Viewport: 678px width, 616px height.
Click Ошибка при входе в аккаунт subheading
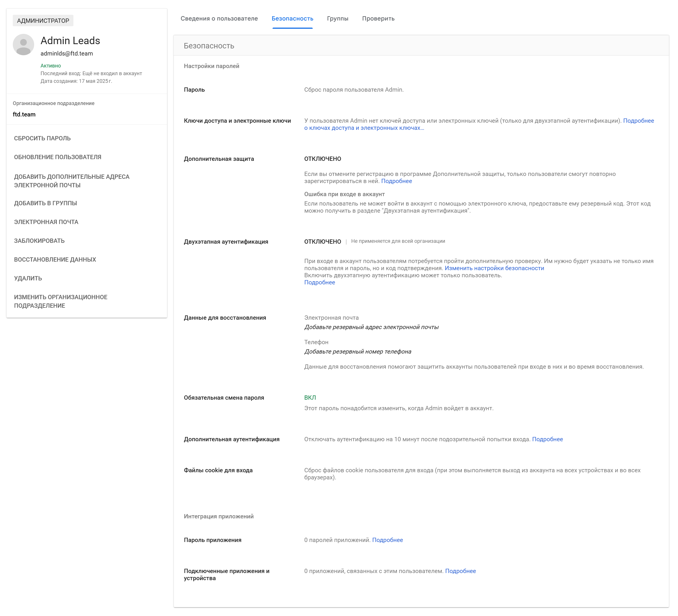[344, 194]
